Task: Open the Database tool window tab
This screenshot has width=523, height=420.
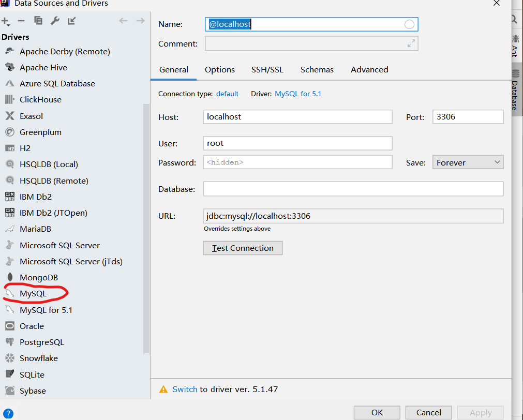Action: (516, 91)
